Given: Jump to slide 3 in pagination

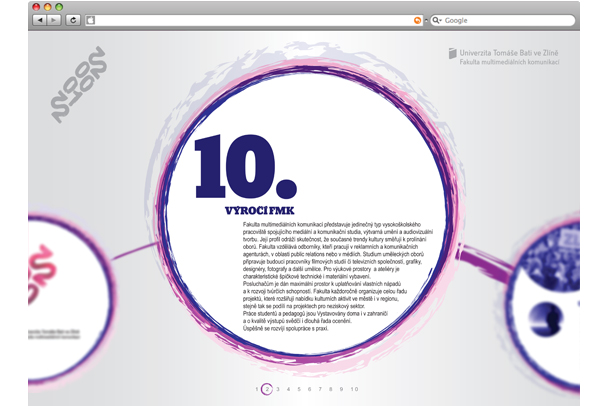Looking at the screenshot, I should 277,388.
